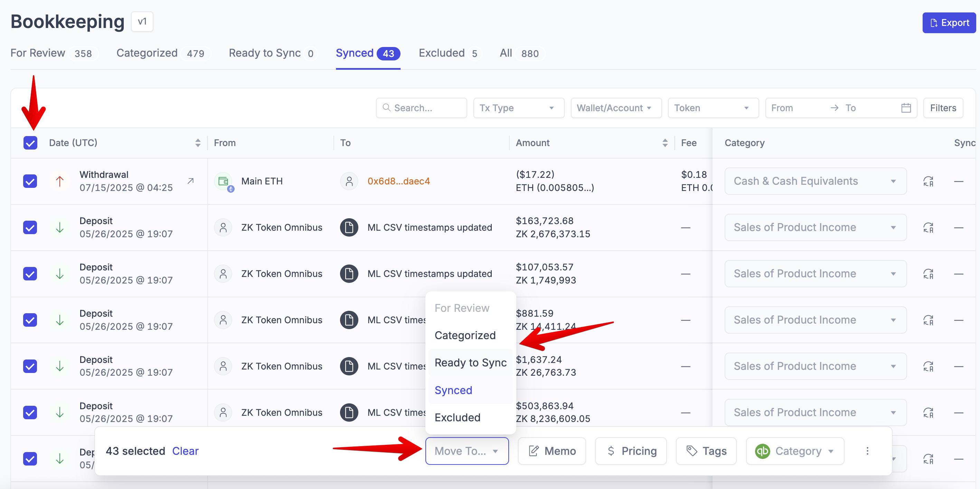Click the Clear selection link
The height and width of the screenshot is (489, 980).
(185, 451)
